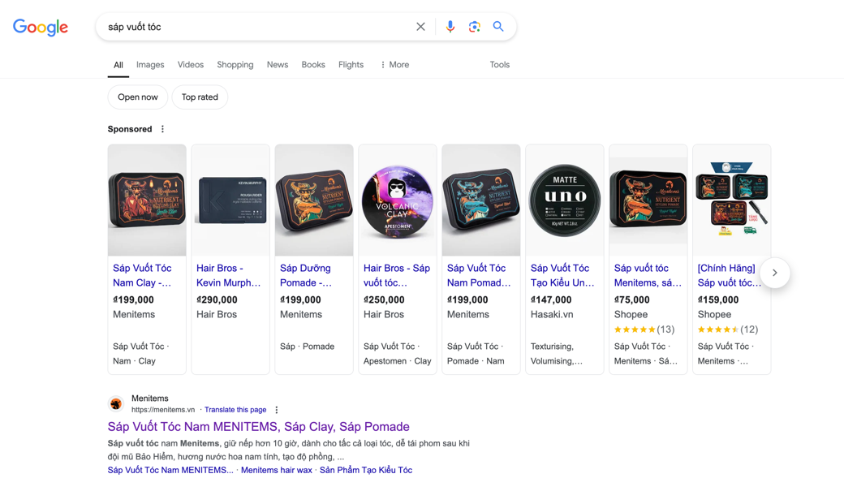
Task: Click the Menitems site favicon
Action: pos(116,404)
